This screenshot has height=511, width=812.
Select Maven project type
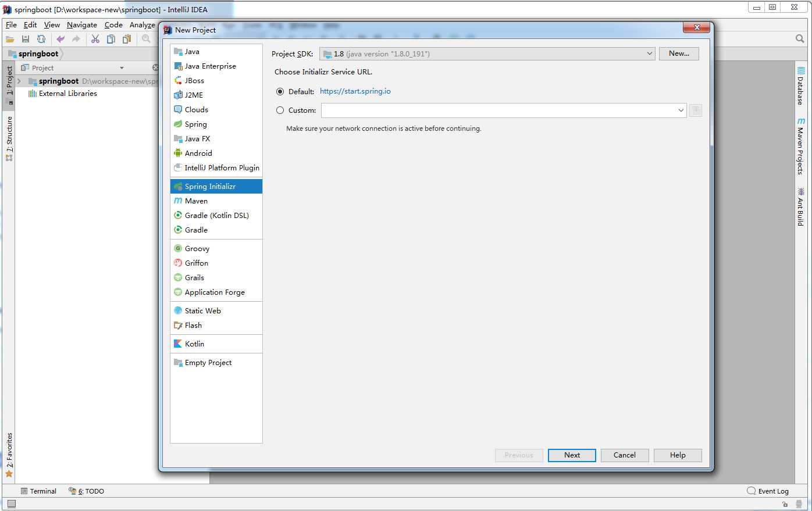click(x=216, y=201)
